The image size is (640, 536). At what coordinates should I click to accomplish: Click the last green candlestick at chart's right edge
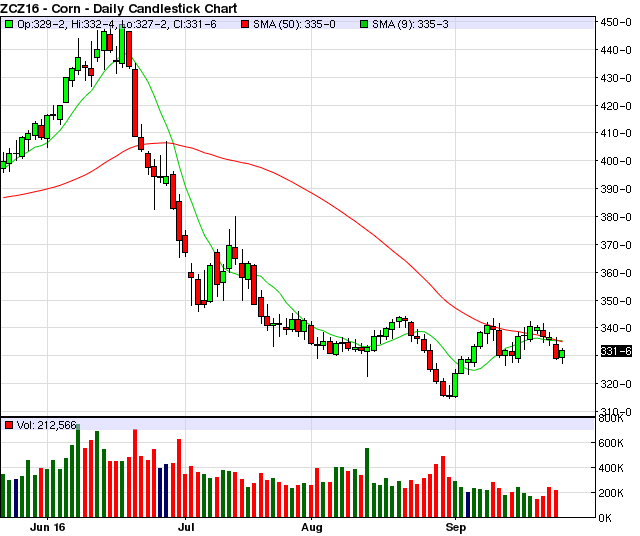(x=562, y=354)
